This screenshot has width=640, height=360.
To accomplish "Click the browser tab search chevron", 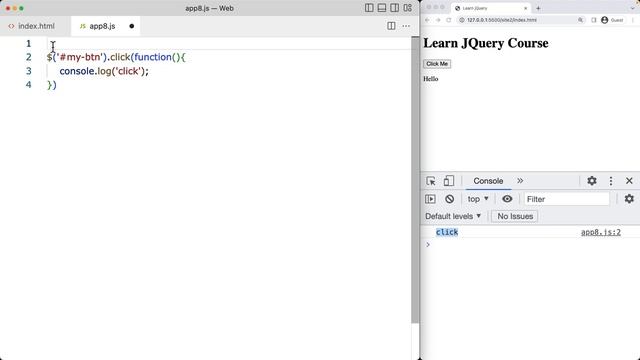I will 633,8.
